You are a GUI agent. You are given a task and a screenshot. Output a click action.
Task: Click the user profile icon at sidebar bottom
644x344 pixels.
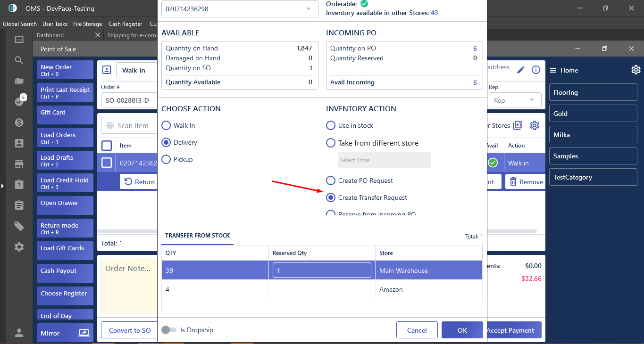pyautogui.click(x=19, y=333)
